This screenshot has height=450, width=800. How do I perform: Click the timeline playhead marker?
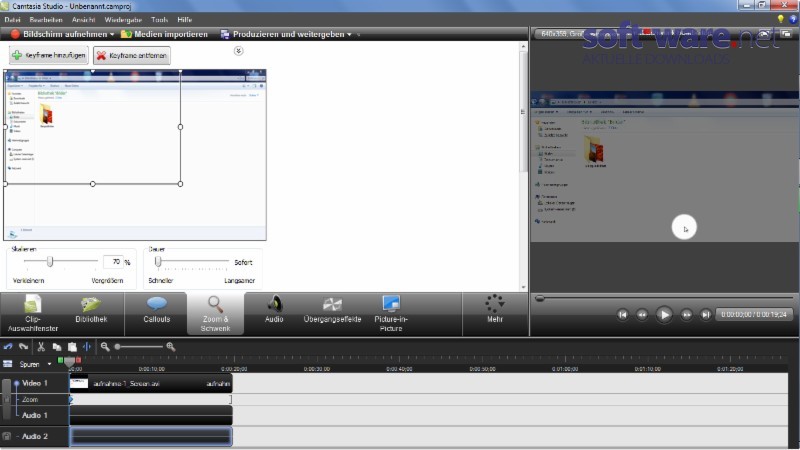tap(69, 361)
